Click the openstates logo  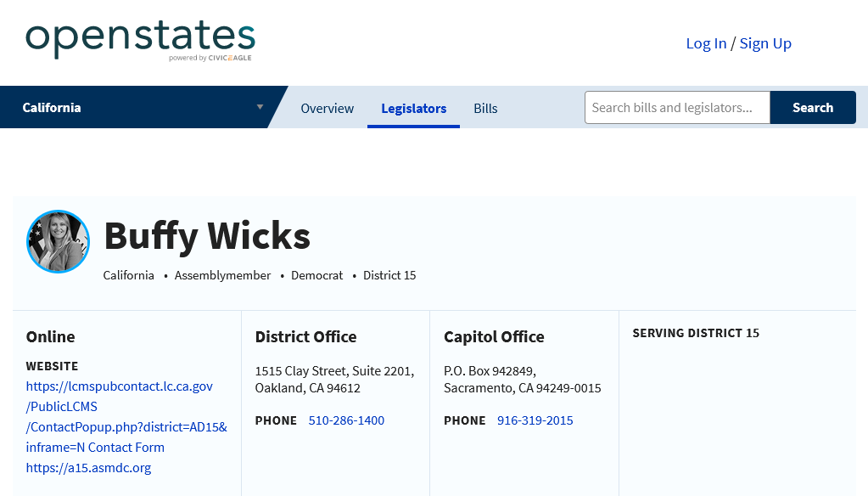(x=140, y=40)
